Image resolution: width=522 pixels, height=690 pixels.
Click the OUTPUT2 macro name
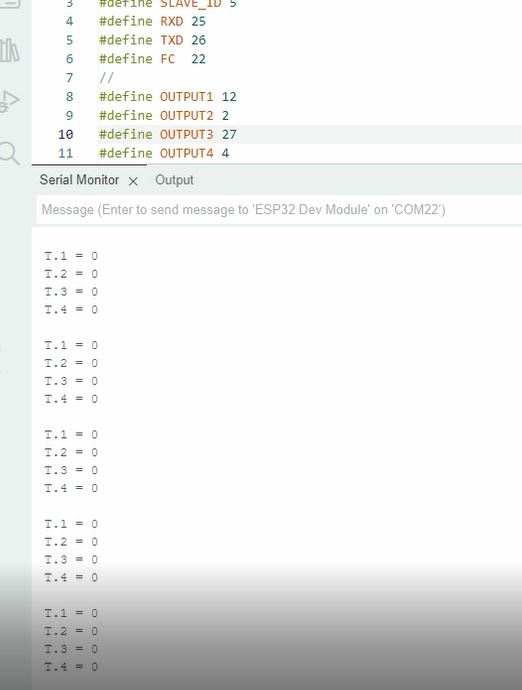[186, 116]
